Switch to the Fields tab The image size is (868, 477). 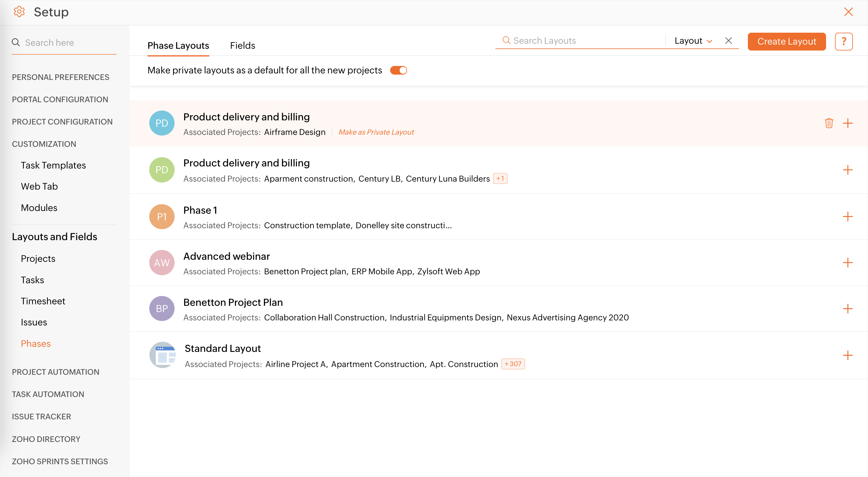[x=242, y=45]
